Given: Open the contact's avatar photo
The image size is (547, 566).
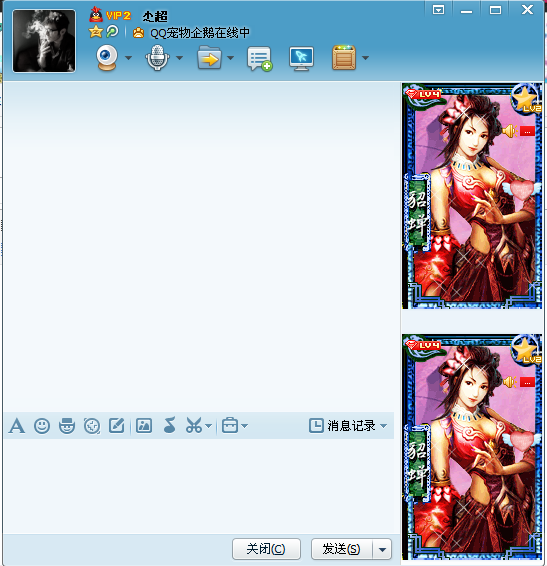Looking at the screenshot, I should 44,41.
